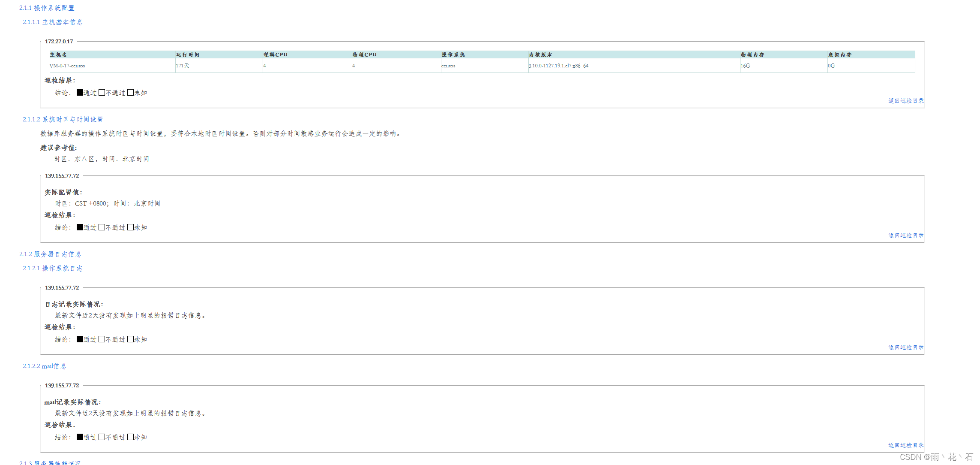Go to the 2.1.2 服务器日志信息 section link
Image resolution: width=980 pixels, height=465 pixels.
(x=50, y=254)
